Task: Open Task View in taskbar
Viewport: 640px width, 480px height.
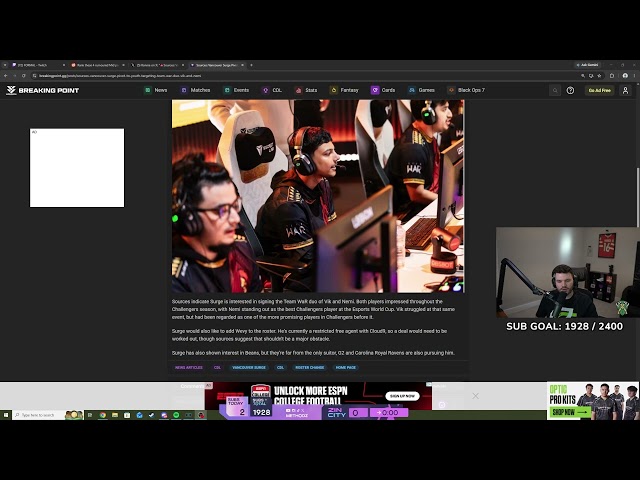Action: [90, 415]
